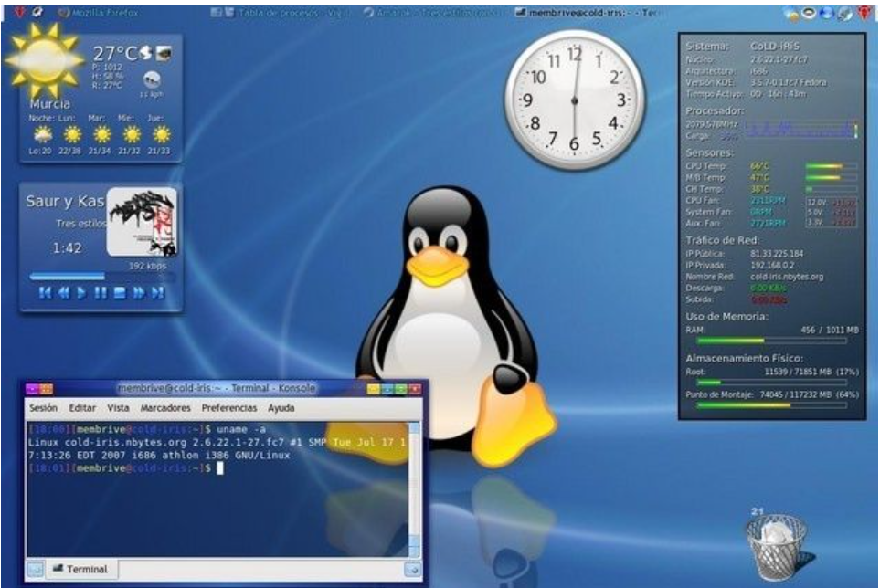Open the Editar menu in Konsole
The width and height of the screenshot is (880, 588).
tap(83, 408)
